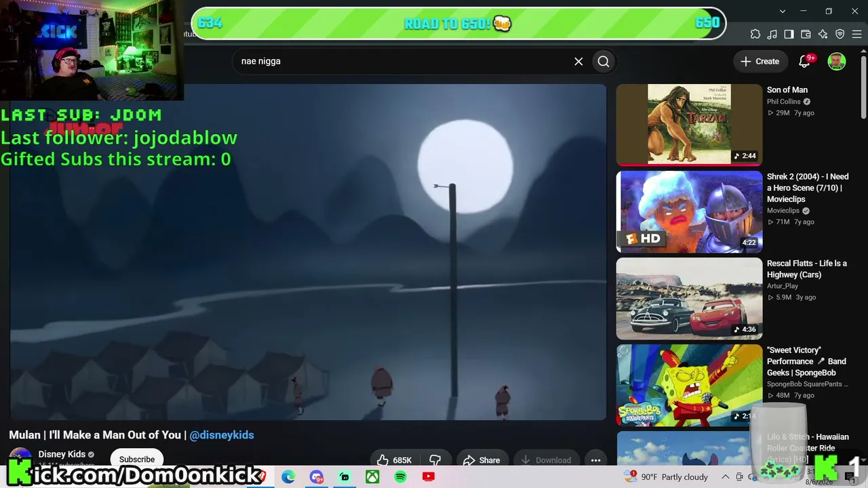Click the Shrek 2 I Need a Hero title
This screenshot has height=488, width=868.
[808, 188]
